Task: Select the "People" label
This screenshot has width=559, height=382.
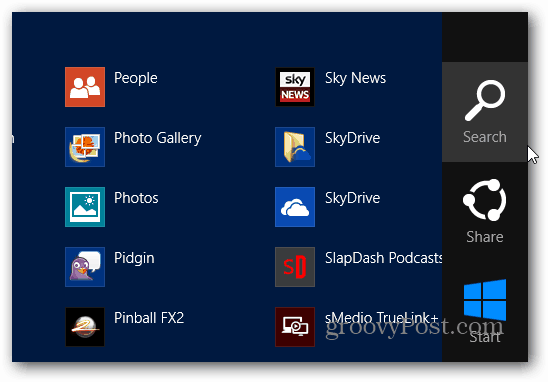Action: click(135, 78)
